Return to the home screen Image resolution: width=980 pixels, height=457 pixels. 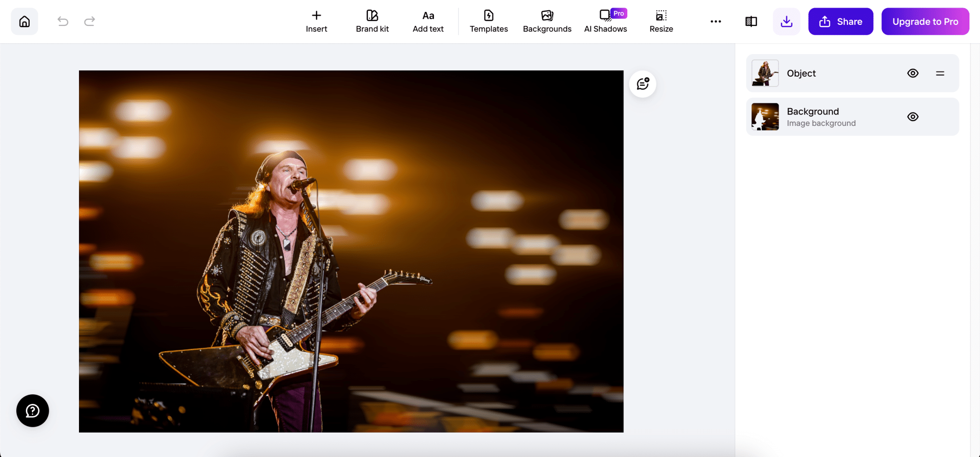[24, 21]
